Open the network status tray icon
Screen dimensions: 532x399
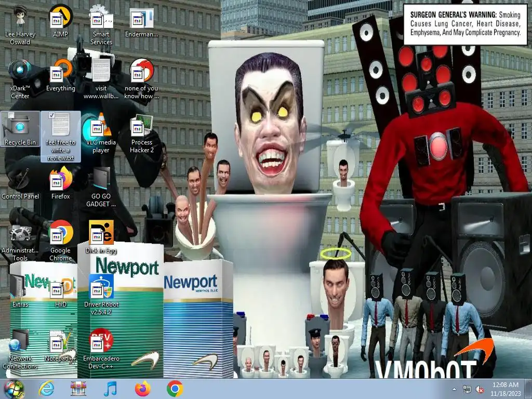click(x=467, y=389)
